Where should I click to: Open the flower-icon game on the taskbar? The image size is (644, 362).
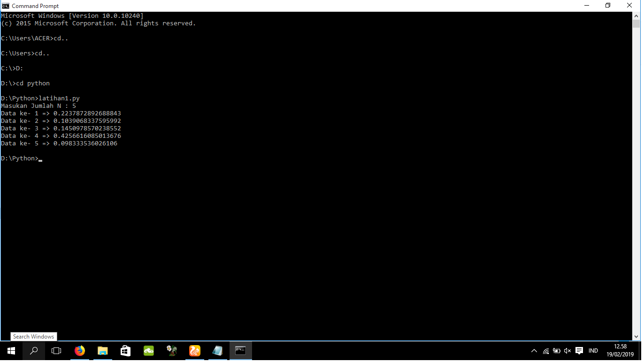click(x=171, y=350)
